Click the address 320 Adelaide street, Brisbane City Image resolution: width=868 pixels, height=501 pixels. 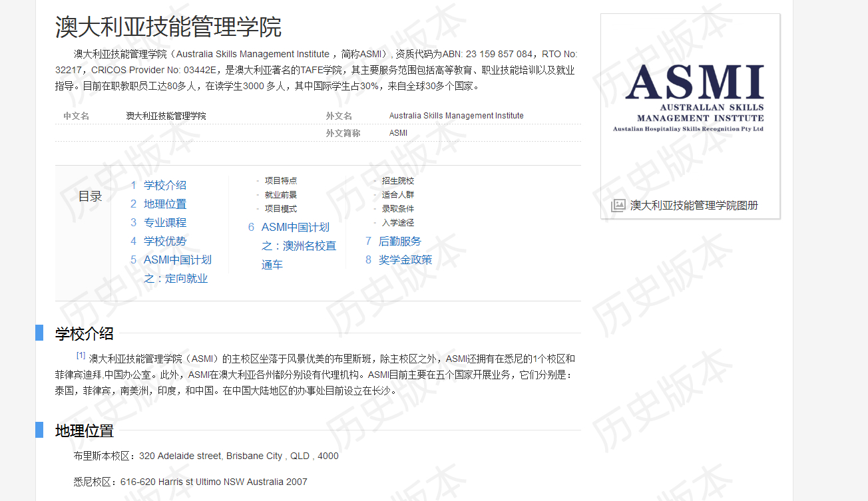point(211,456)
